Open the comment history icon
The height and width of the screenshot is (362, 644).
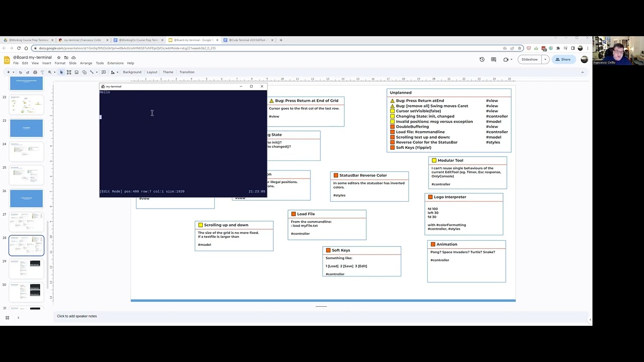(493, 59)
